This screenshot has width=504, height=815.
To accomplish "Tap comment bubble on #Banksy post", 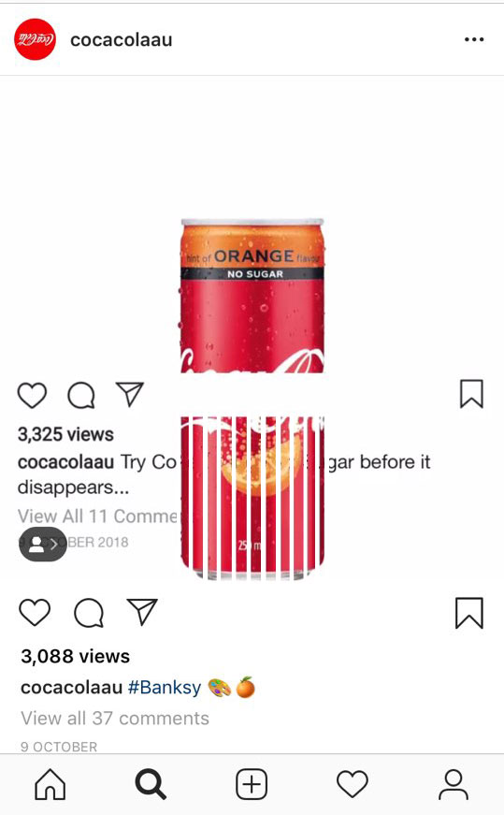I will (x=89, y=613).
